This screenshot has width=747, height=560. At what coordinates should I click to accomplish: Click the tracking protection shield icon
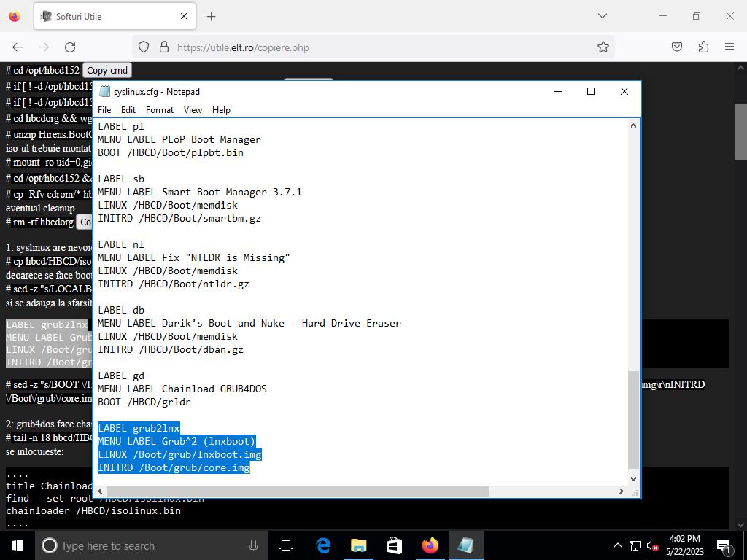point(144,47)
